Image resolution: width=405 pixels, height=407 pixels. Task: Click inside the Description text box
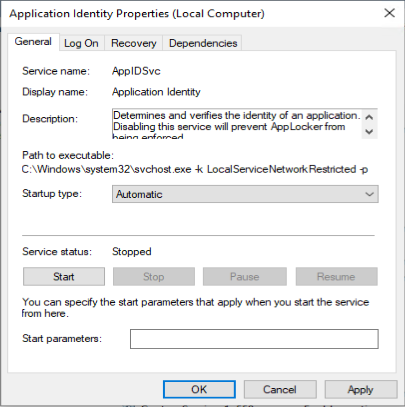237,123
